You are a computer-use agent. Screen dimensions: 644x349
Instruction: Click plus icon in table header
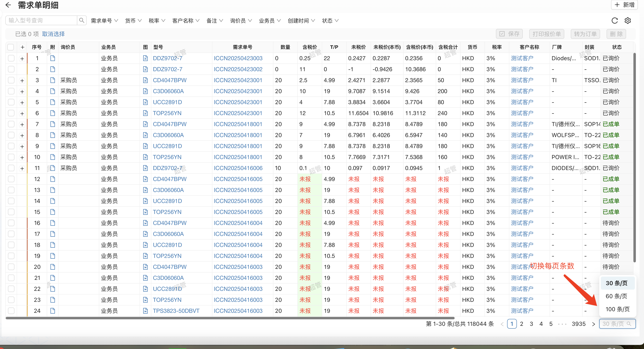(x=22, y=47)
